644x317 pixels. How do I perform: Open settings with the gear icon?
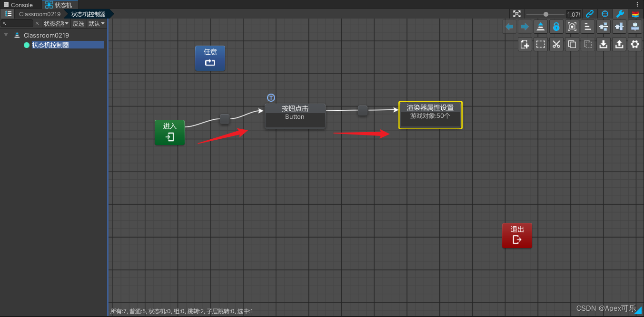point(635,45)
